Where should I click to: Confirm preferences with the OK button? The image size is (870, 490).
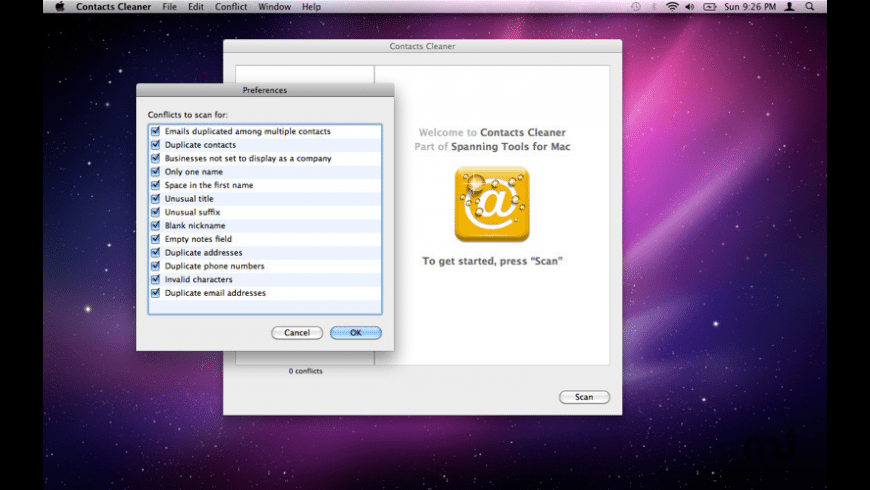[356, 332]
